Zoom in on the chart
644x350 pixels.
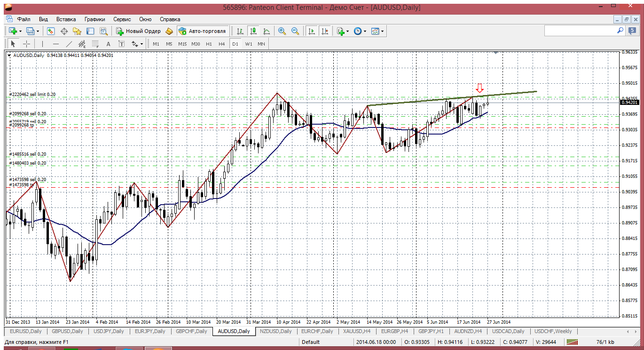(x=282, y=31)
